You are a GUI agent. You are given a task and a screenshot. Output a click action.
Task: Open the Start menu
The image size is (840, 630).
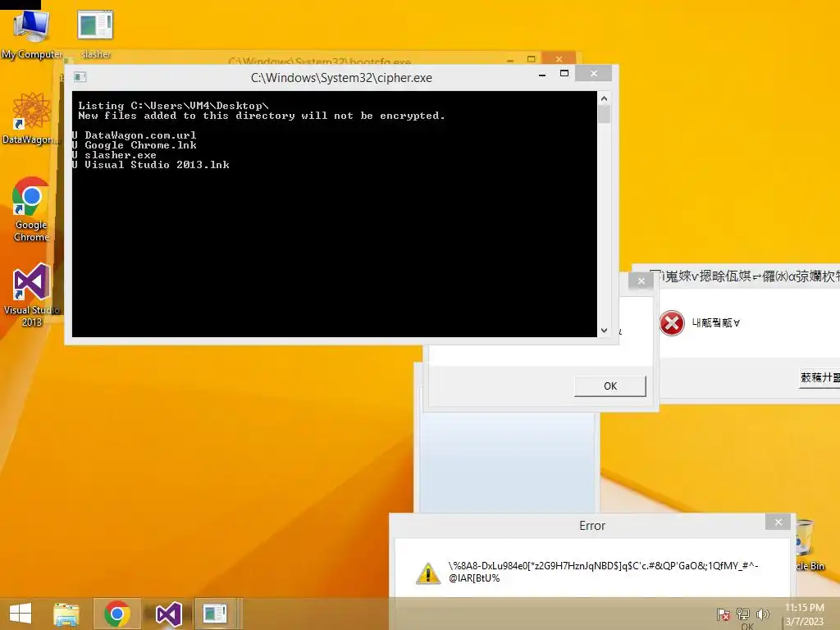click(x=21, y=614)
